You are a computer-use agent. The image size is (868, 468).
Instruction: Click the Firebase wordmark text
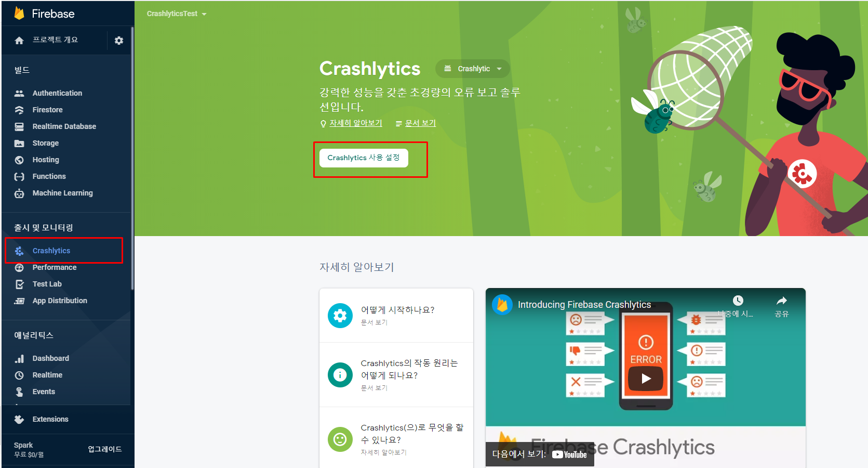(53, 14)
